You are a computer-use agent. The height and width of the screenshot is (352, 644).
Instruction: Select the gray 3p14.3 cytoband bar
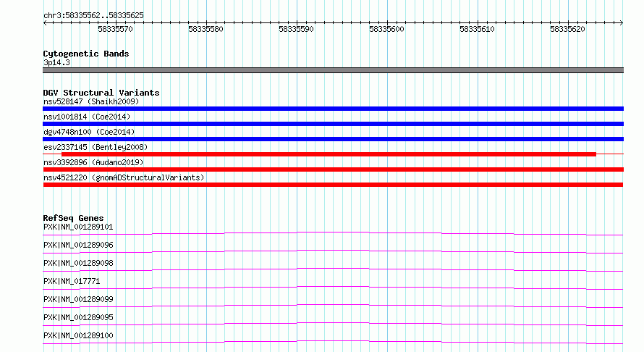click(x=333, y=70)
